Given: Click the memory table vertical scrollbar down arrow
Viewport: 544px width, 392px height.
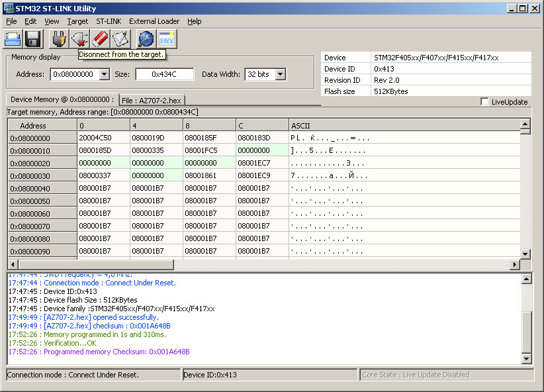Looking at the screenshot, I should point(525,254).
